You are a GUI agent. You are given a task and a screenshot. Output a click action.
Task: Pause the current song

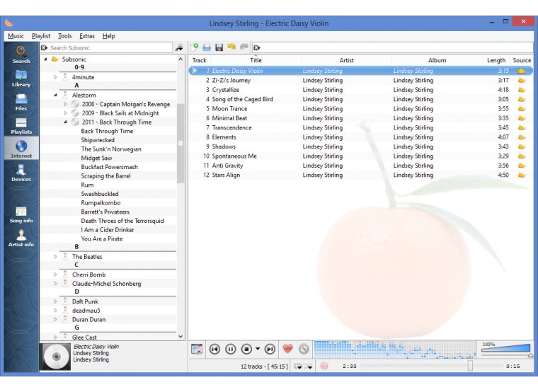231,349
